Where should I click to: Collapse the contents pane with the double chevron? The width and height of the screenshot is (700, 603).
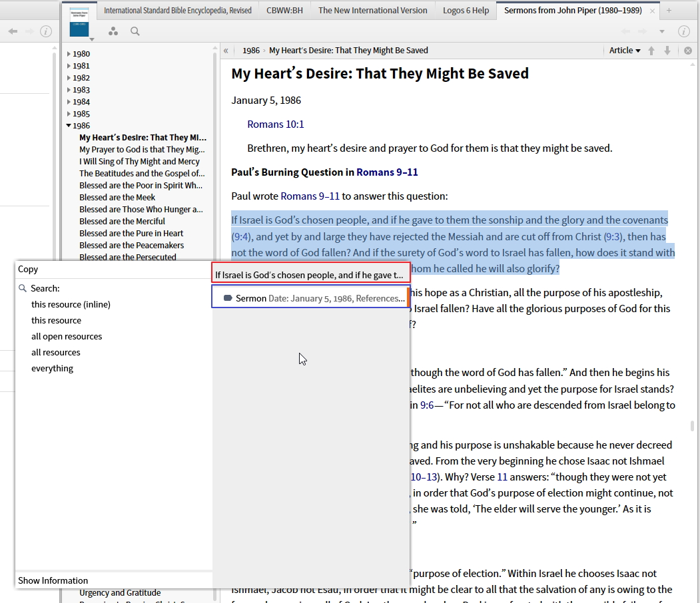point(226,51)
